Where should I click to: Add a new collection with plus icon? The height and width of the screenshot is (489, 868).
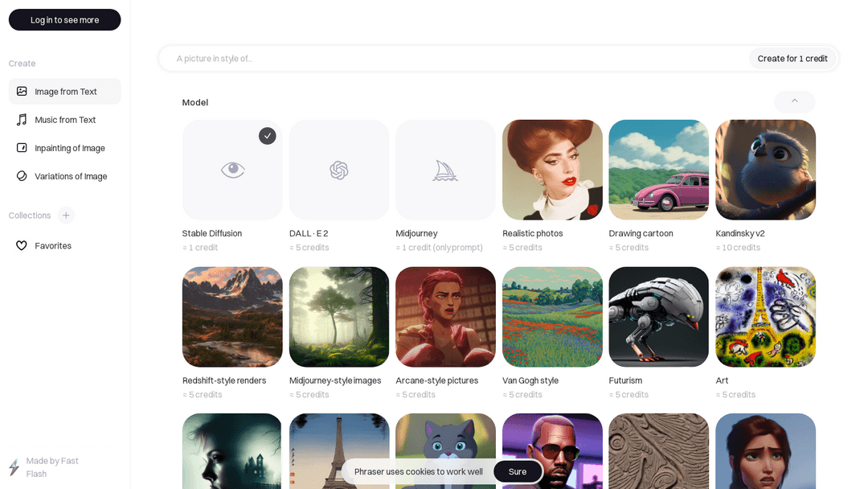coord(66,216)
